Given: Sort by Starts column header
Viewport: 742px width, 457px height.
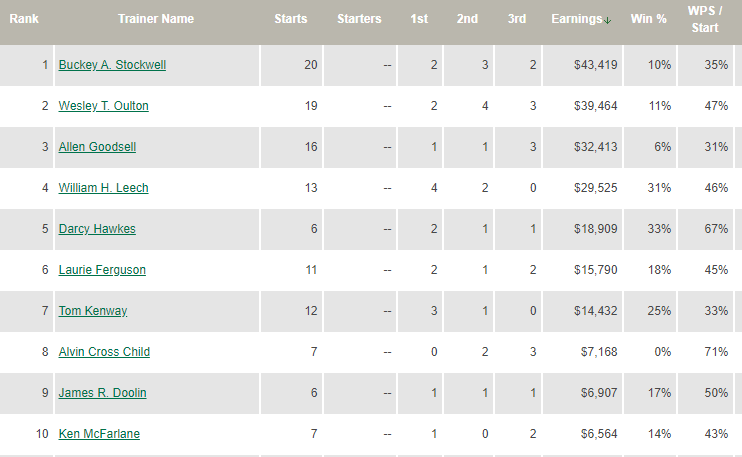Looking at the screenshot, I should [291, 19].
